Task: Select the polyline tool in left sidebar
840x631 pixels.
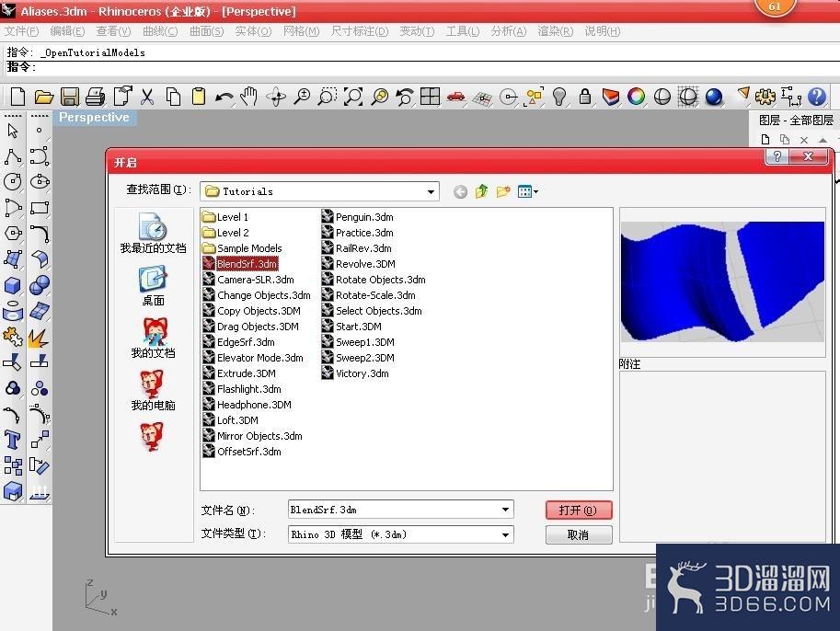Action: (13, 157)
